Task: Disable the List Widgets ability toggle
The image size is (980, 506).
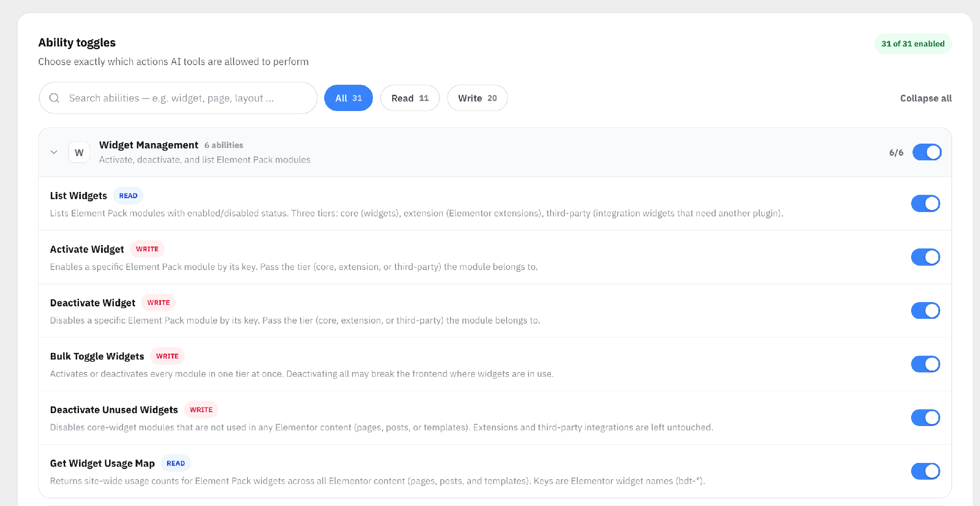Action: click(x=925, y=203)
